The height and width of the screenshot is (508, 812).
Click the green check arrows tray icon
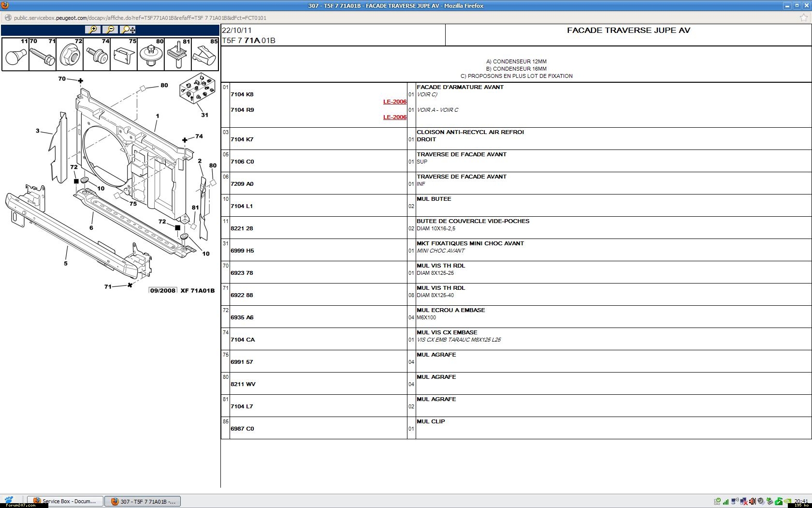(x=717, y=501)
